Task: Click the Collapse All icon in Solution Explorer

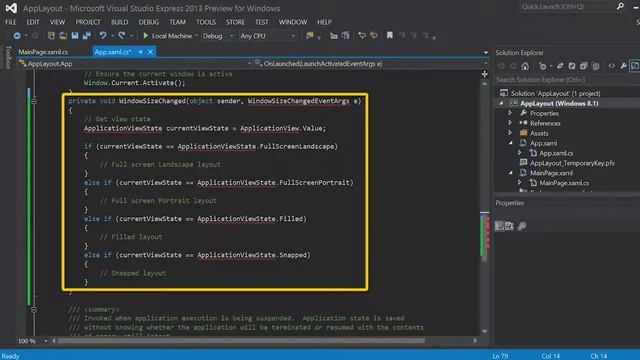Action: pos(584,66)
